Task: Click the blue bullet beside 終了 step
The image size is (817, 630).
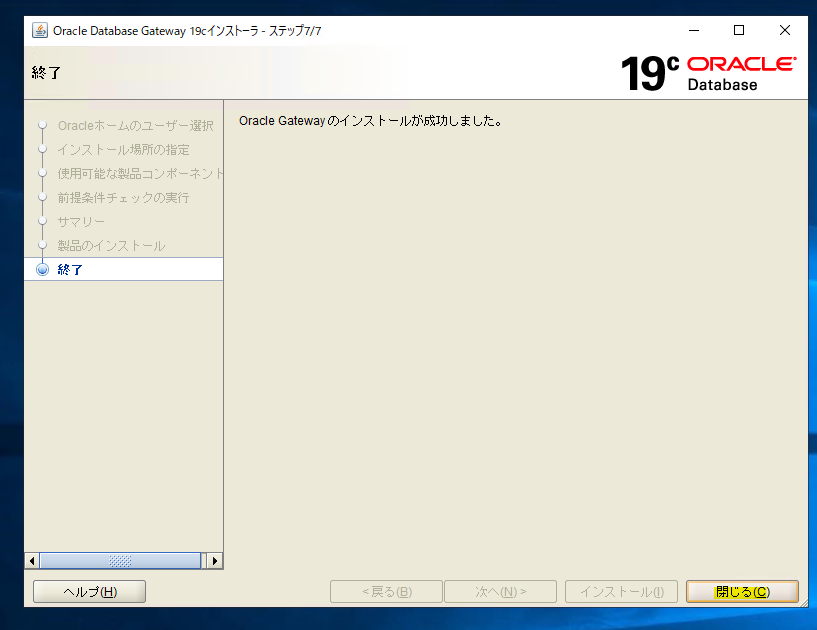Action: [42, 269]
